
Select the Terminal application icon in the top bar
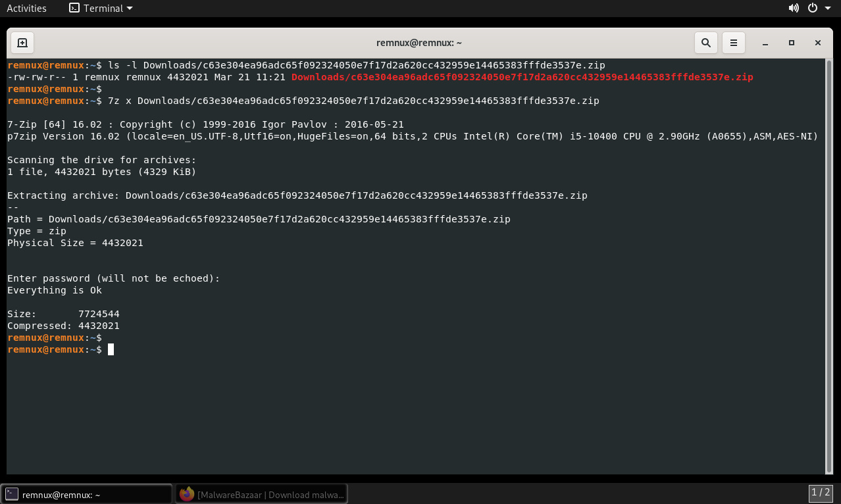click(72, 8)
